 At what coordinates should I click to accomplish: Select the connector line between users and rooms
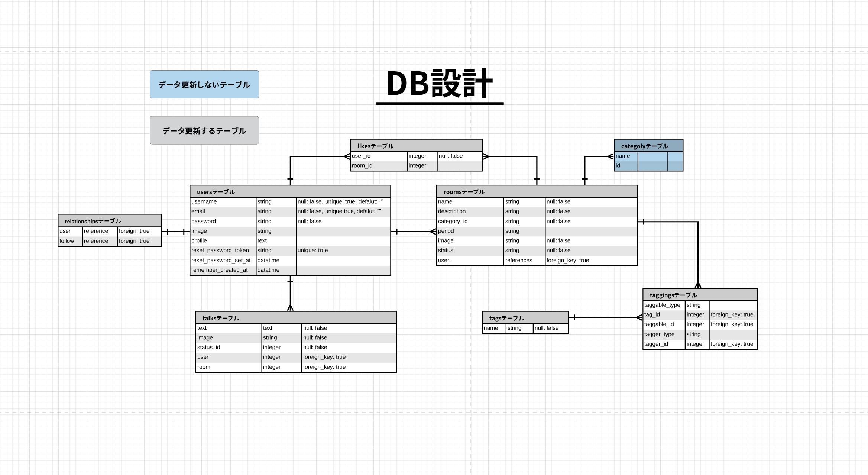point(413,232)
